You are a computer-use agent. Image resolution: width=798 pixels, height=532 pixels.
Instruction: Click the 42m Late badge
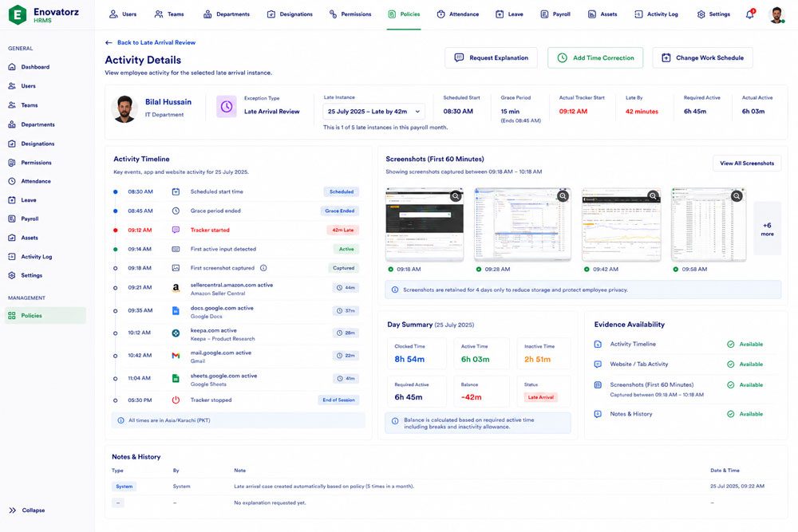[x=342, y=230]
